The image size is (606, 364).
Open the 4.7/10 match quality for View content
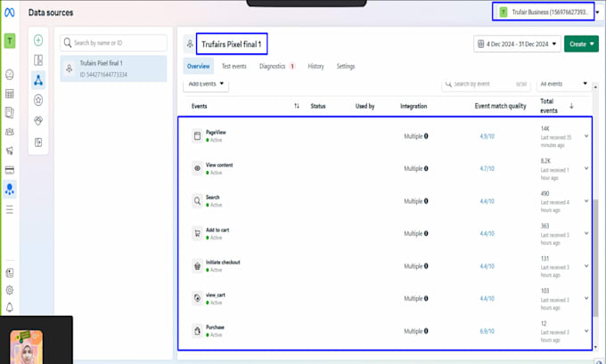pos(487,169)
